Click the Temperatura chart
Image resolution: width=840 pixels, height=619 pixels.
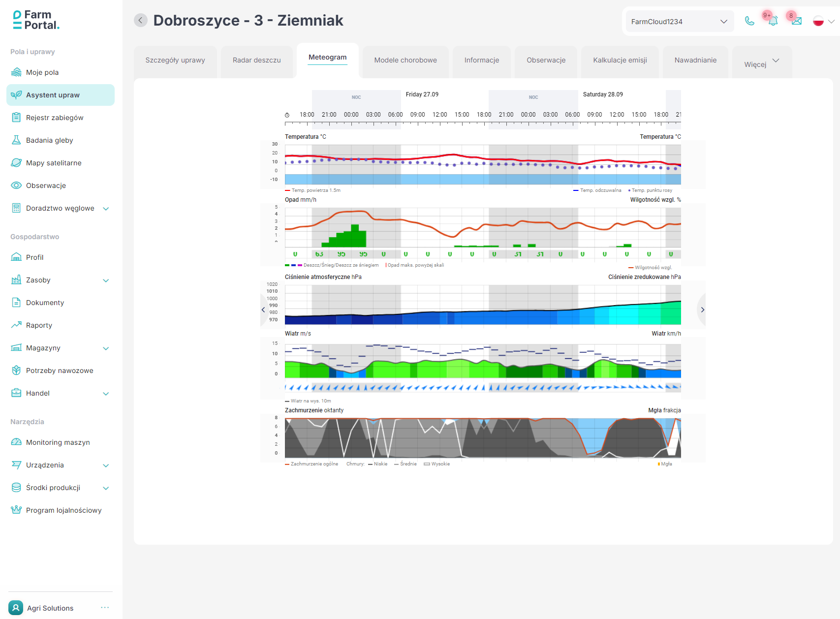point(483,164)
